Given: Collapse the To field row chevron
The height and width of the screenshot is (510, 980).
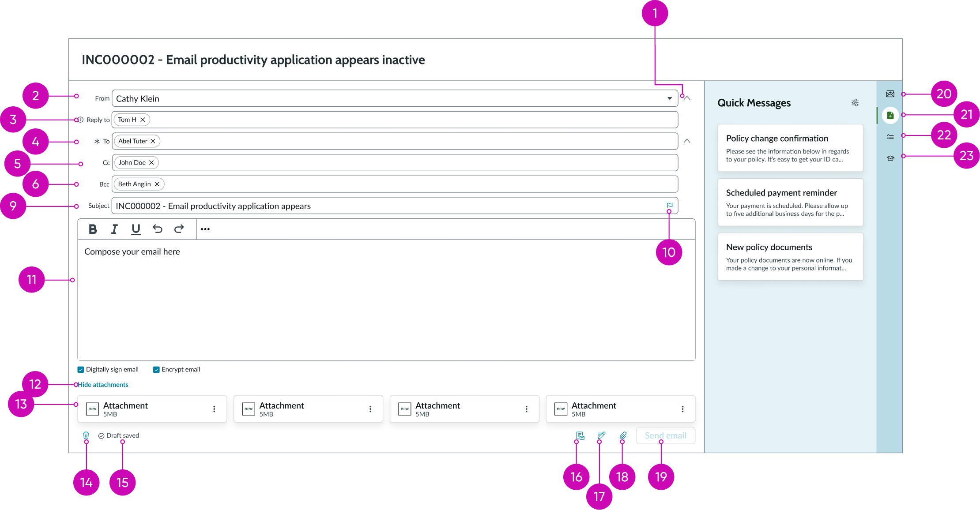Looking at the screenshot, I should [687, 141].
